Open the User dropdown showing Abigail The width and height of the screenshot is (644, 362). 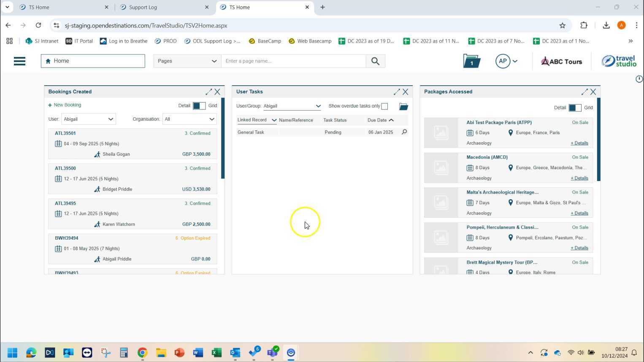(x=89, y=119)
